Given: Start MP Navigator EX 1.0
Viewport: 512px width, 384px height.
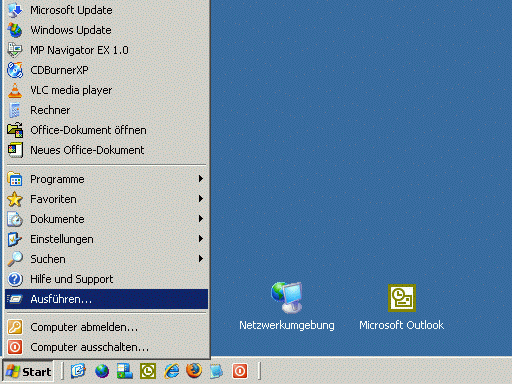Looking at the screenshot, I should [106, 50].
